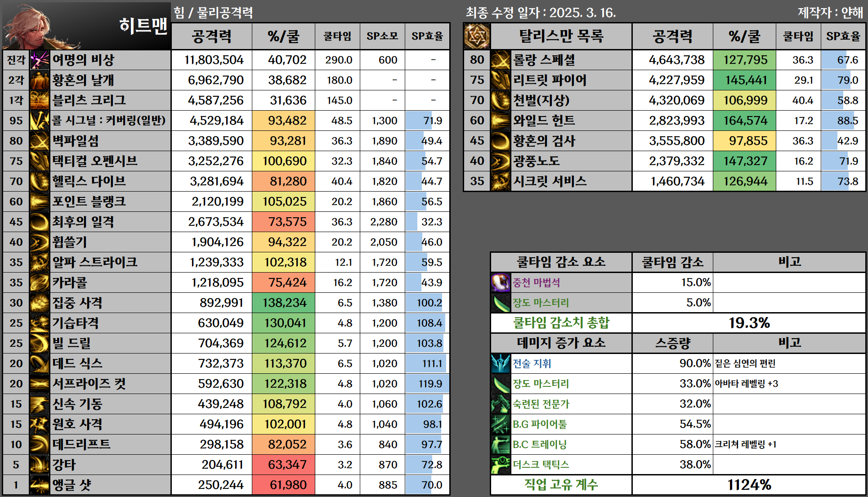Click the 전술 지휘 buff icon
The height and width of the screenshot is (497, 868).
501,363
